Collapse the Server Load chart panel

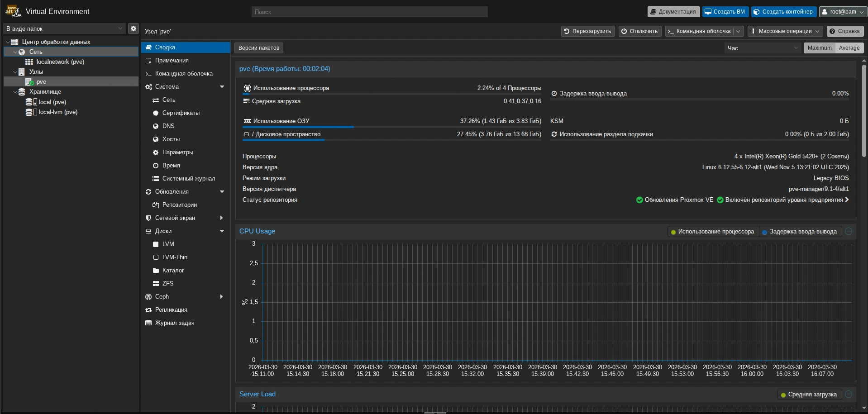pyautogui.click(x=849, y=394)
